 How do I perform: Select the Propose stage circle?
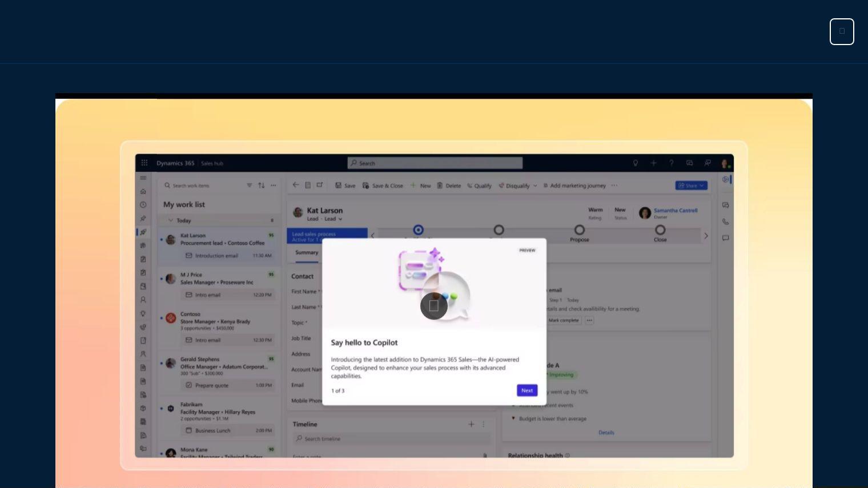pos(580,229)
